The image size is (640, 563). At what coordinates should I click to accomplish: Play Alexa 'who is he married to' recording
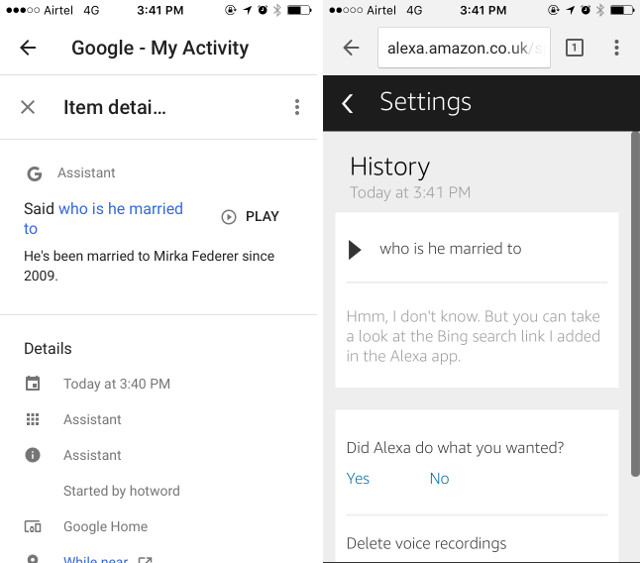(x=355, y=250)
